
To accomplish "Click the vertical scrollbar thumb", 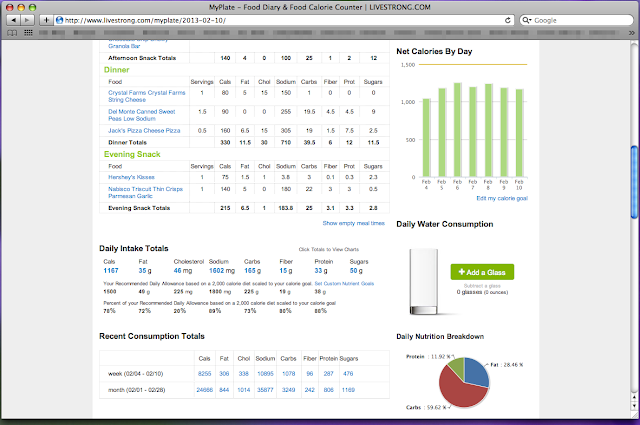I will pos(634,182).
